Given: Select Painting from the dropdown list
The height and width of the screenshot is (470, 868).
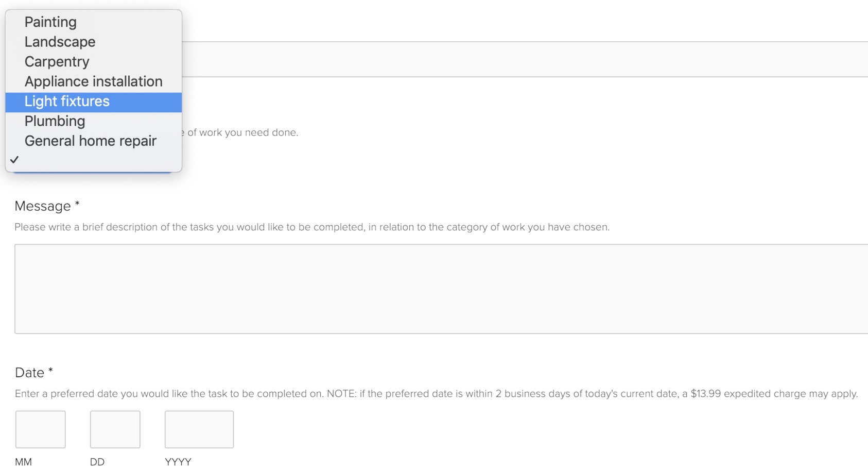Looking at the screenshot, I should pos(93,22).
